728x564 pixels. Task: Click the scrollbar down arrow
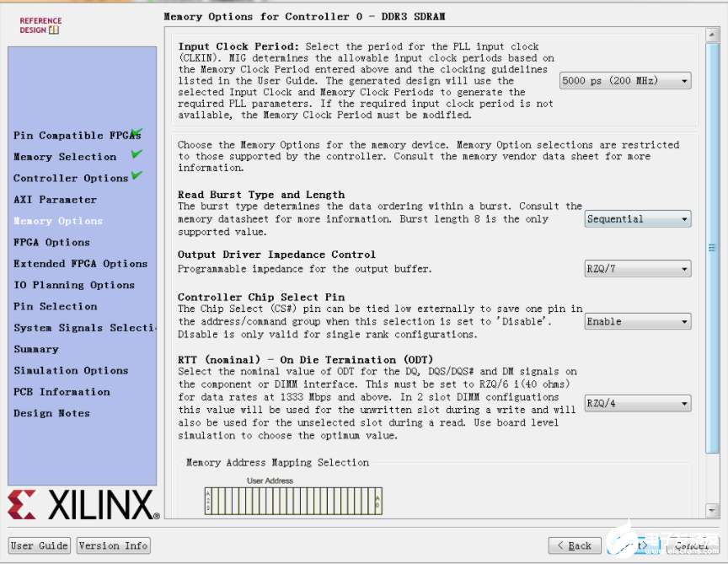(x=712, y=510)
